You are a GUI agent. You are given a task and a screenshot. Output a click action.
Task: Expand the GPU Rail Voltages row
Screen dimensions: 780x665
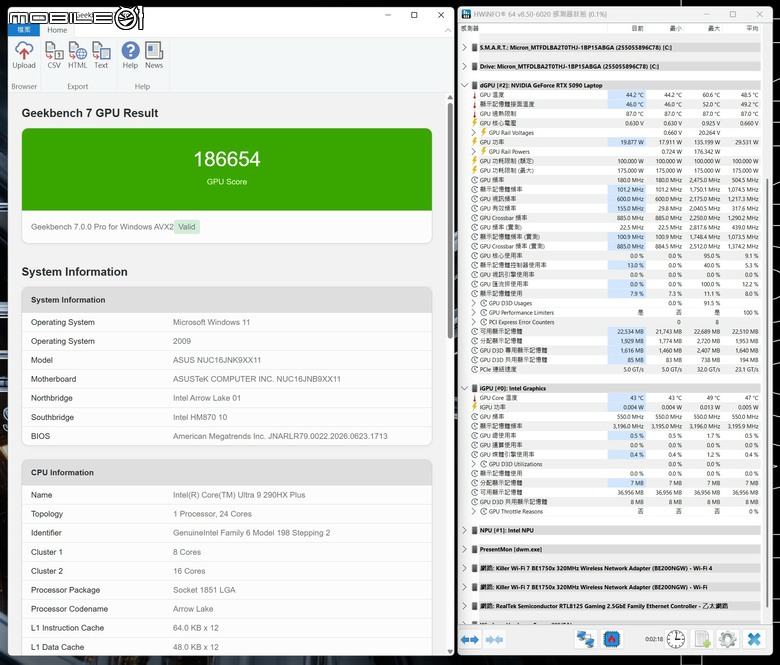[474, 132]
